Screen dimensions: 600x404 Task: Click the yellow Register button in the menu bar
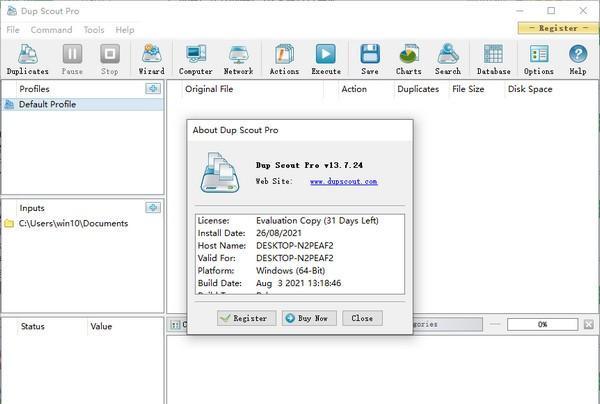click(558, 28)
